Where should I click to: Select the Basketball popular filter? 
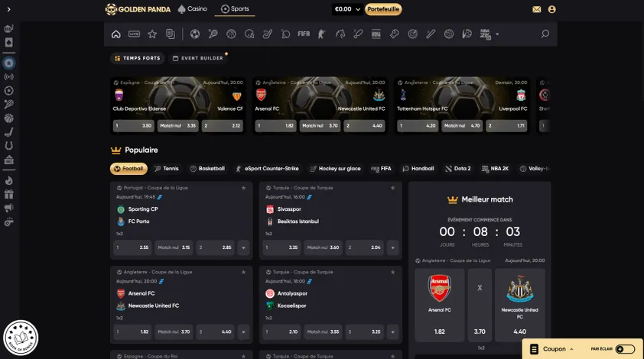point(207,169)
